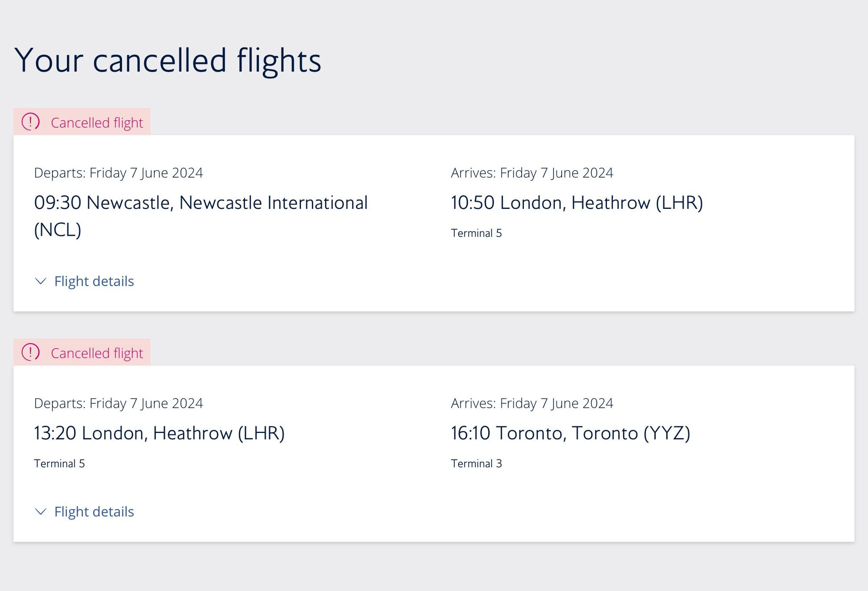Click the "Cancelled flight" label above the Toronto flight
The height and width of the screenshot is (591, 868).
pyautogui.click(x=97, y=353)
